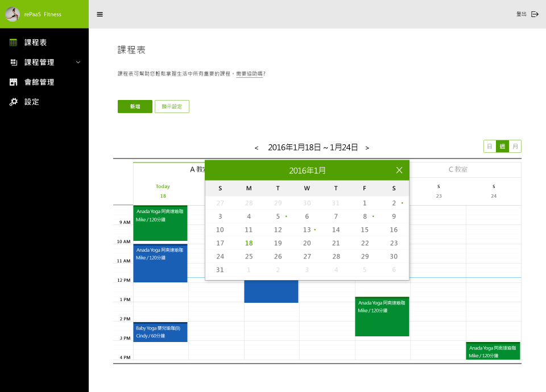Click the rePaaS Fitness avatar logo
This screenshot has height=392, width=546.
tap(13, 14)
